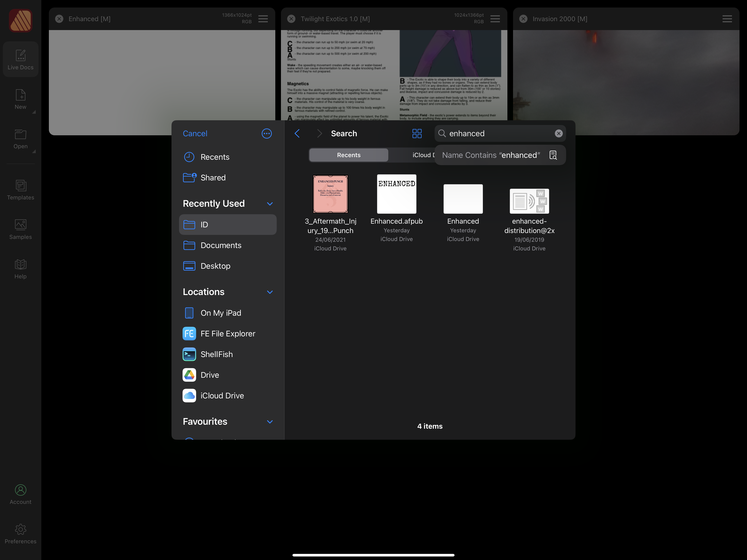Collapse the Favourites section
This screenshot has height=560, width=747.
coord(269,421)
